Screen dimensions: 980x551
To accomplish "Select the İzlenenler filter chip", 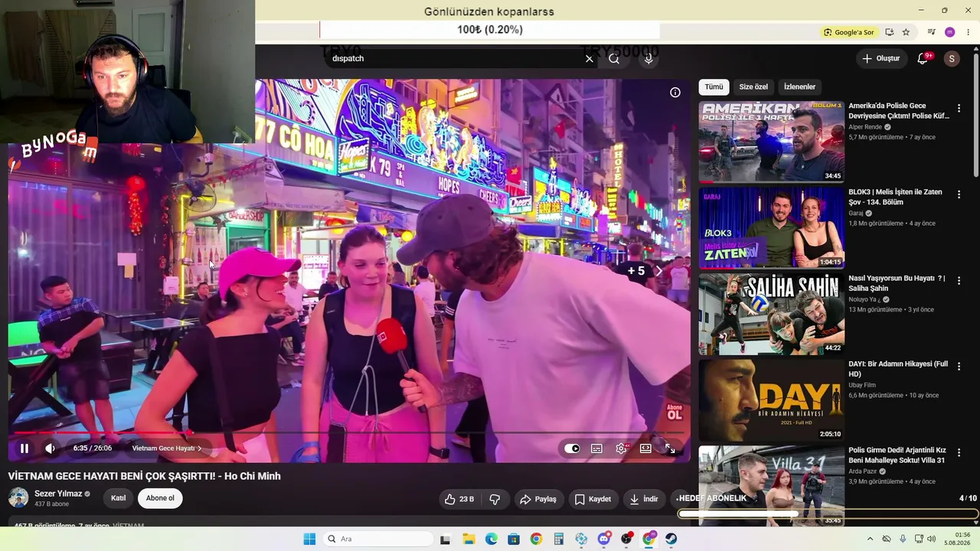I will coord(799,86).
